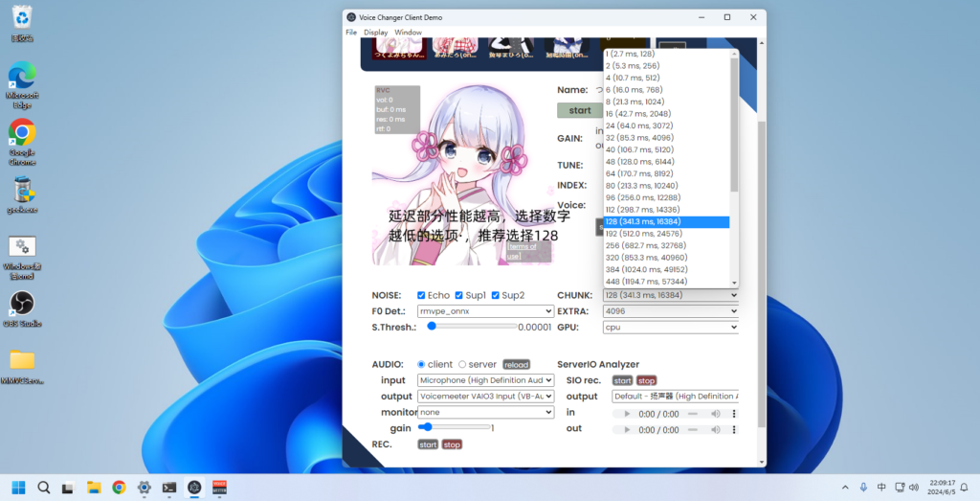Open the audio input Microphone dropdown
The height and width of the screenshot is (501, 980).
point(485,380)
